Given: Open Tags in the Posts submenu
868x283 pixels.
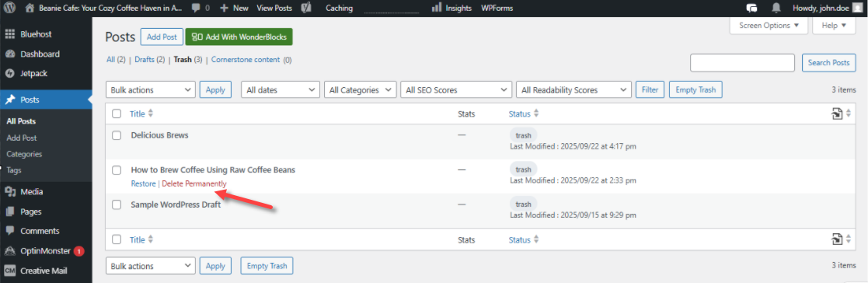Looking at the screenshot, I should tap(14, 170).
